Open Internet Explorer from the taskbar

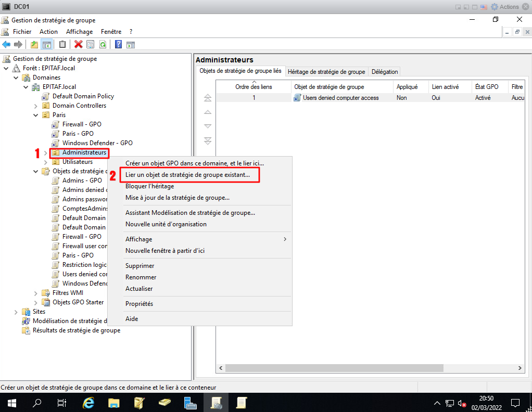pos(89,403)
